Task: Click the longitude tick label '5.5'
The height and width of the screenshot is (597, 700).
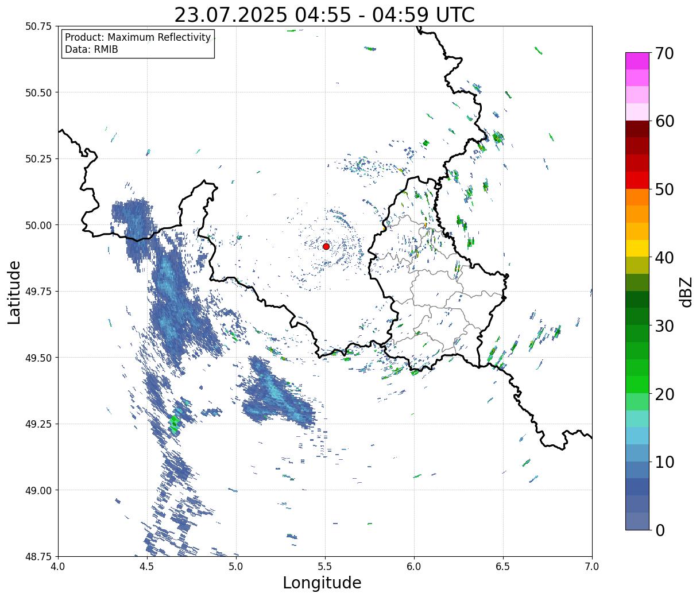Action: pos(325,567)
